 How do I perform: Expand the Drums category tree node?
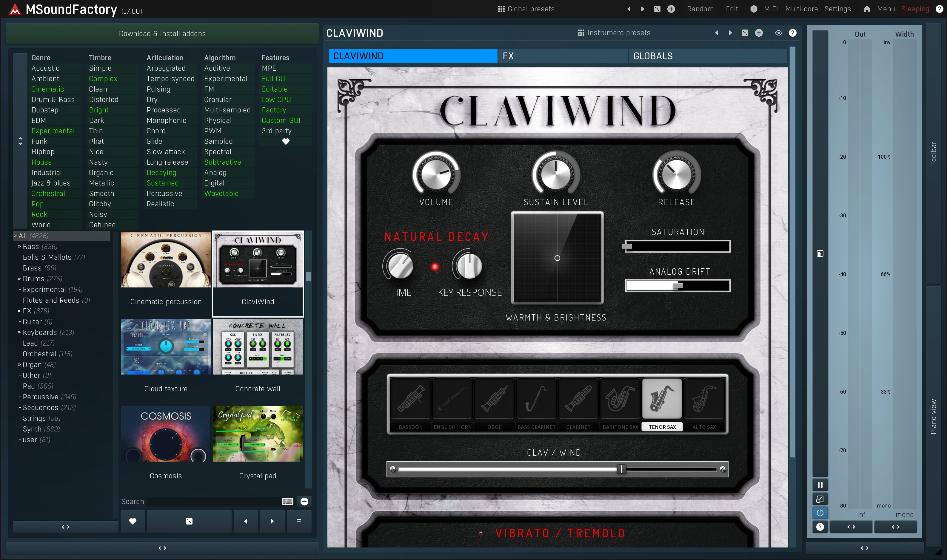click(19, 279)
